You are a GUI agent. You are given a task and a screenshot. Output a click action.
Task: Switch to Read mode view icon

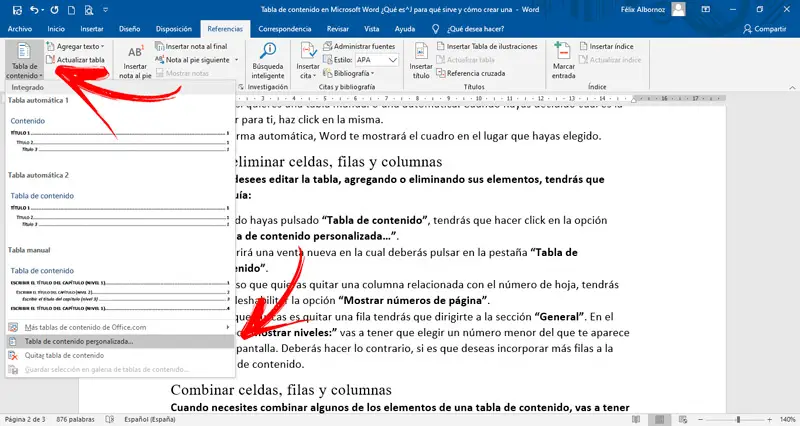tap(636, 419)
